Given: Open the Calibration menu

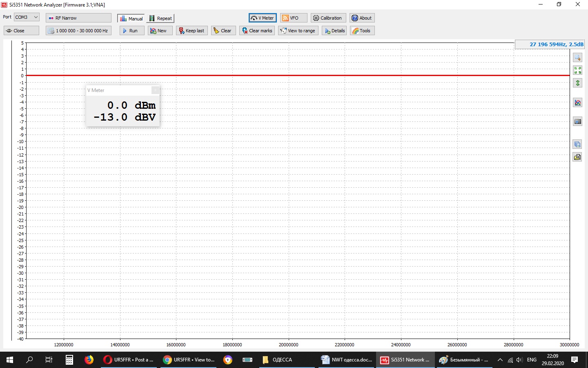Looking at the screenshot, I should [x=328, y=18].
